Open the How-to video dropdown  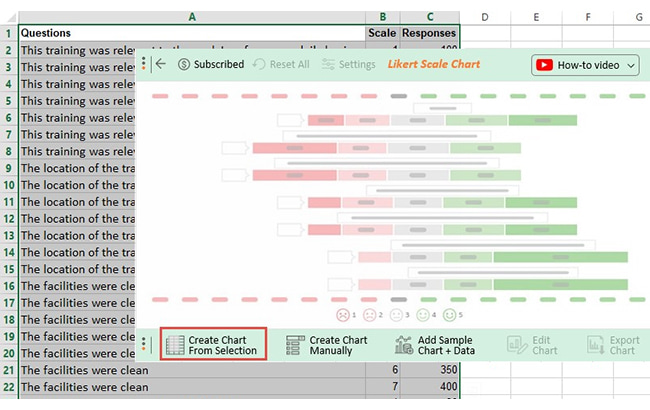coord(585,65)
